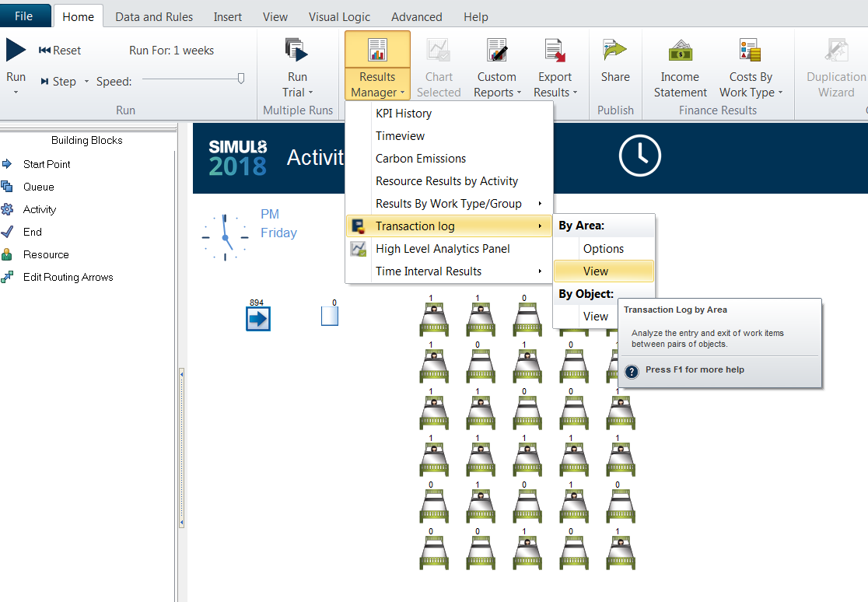Click the Share icon

tap(614, 50)
